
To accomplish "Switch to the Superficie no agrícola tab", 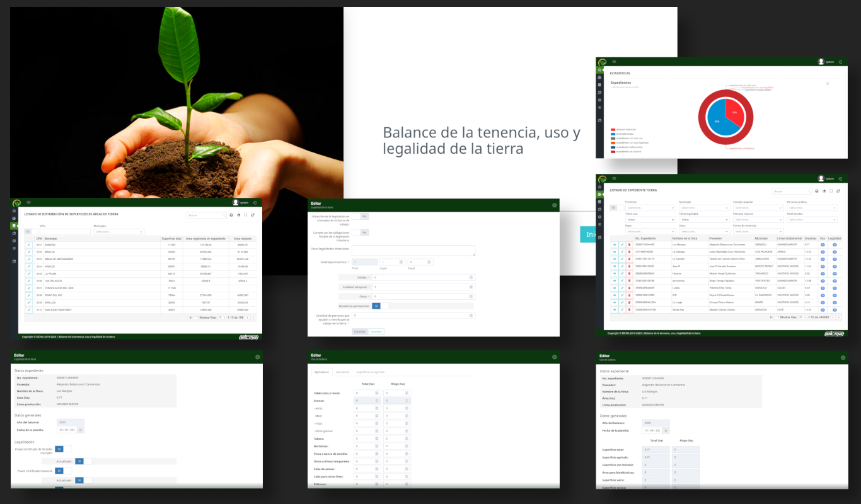I will click(x=370, y=372).
